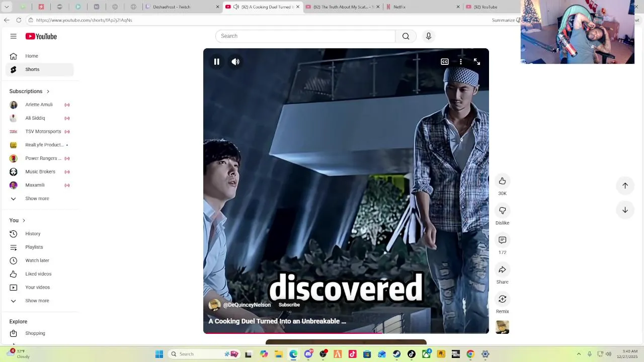
Task: Click the search magnifier button
Action: [x=406, y=36]
